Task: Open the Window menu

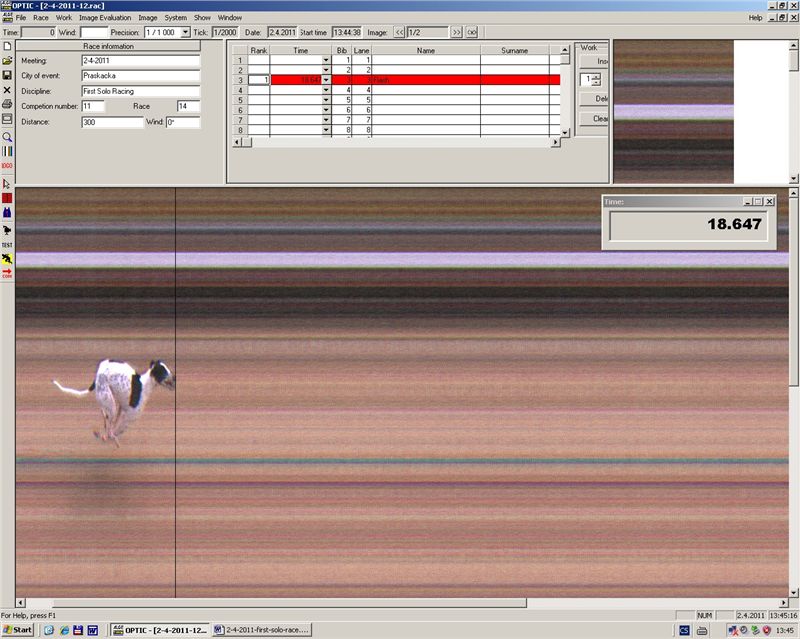Action: pyautogui.click(x=230, y=18)
